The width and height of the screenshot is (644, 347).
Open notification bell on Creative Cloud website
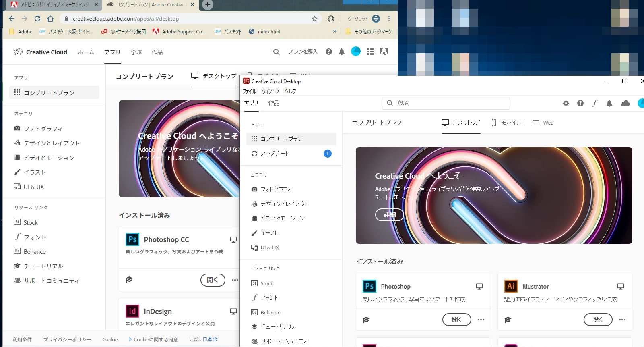pos(342,52)
